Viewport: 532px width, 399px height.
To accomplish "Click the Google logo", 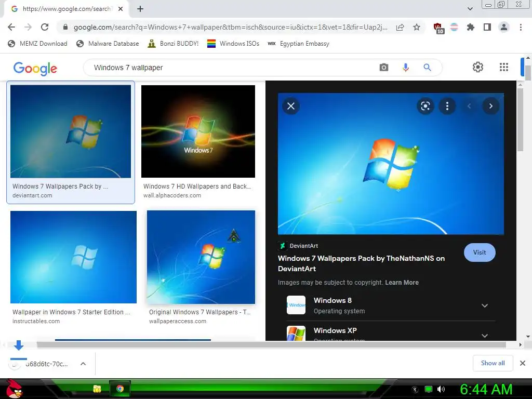I will tap(35, 68).
